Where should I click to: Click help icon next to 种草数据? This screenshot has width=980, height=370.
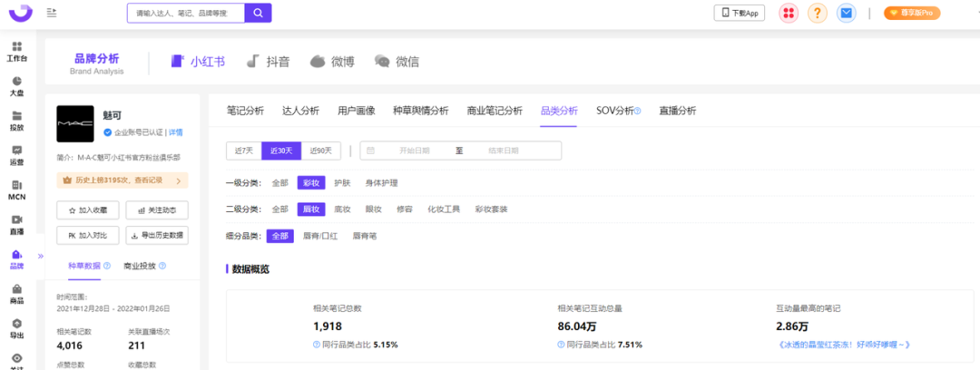tap(107, 266)
